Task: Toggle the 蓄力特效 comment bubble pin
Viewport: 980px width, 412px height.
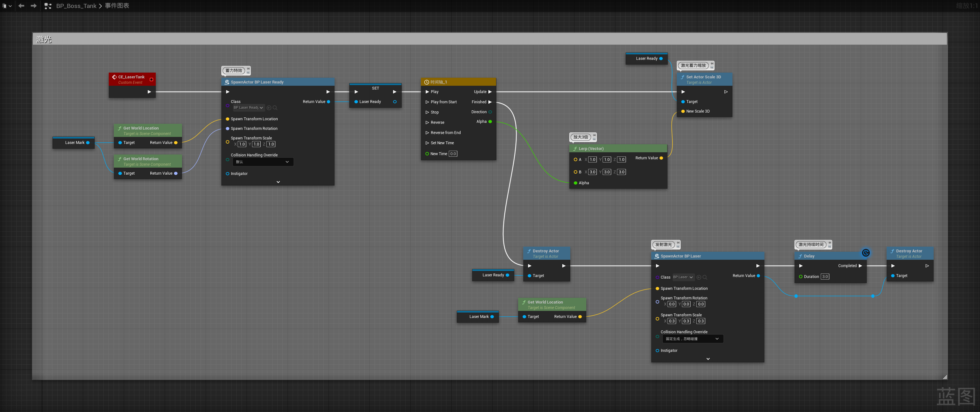Action: tap(249, 69)
